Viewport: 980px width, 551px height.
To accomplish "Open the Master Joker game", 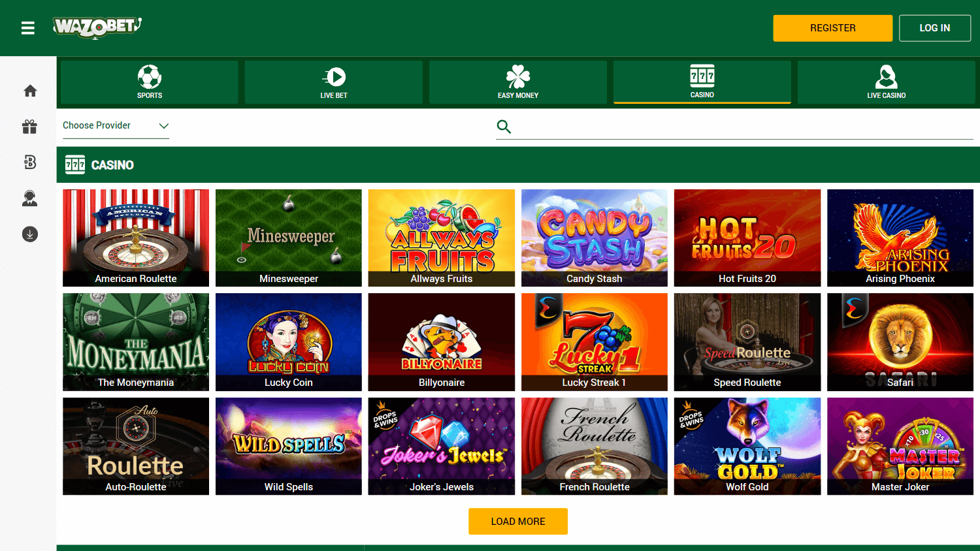I will tap(900, 447).
